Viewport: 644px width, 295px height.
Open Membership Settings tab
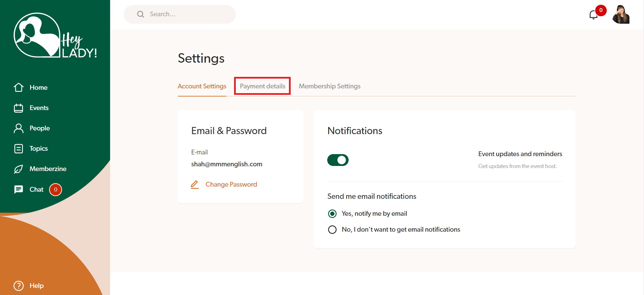(329, 86)
